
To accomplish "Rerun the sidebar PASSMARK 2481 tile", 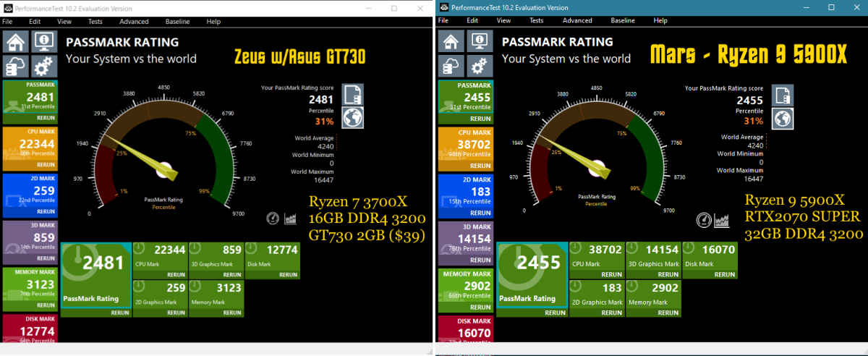I will [45, 119].
